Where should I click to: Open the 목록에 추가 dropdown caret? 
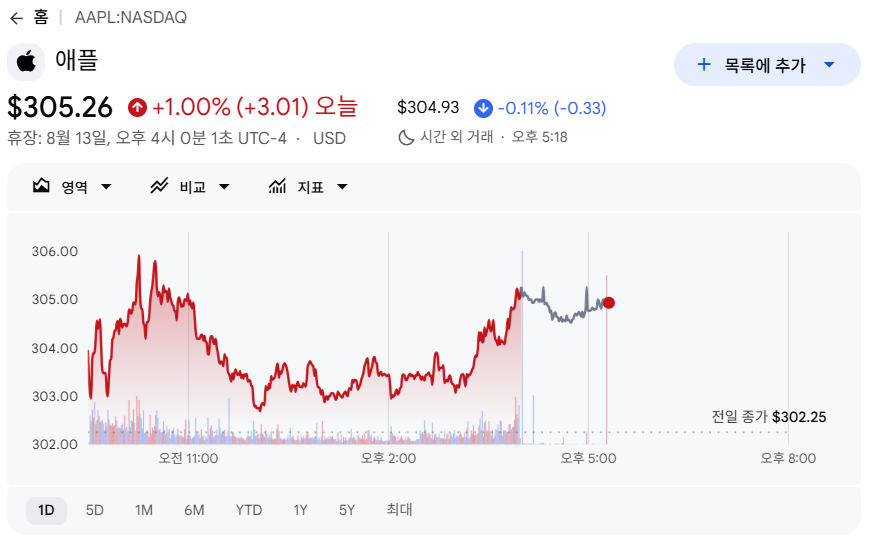click(829, 65)
